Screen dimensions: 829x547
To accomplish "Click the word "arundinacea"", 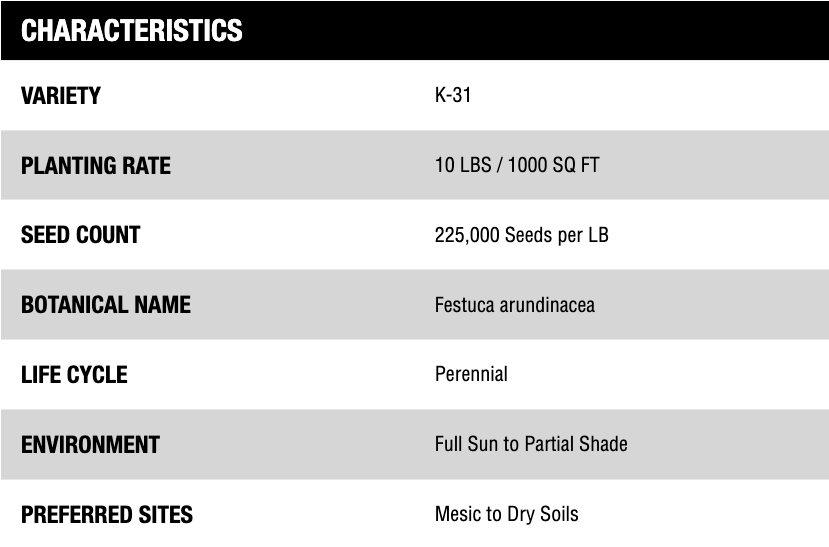I will coord(549,305).
